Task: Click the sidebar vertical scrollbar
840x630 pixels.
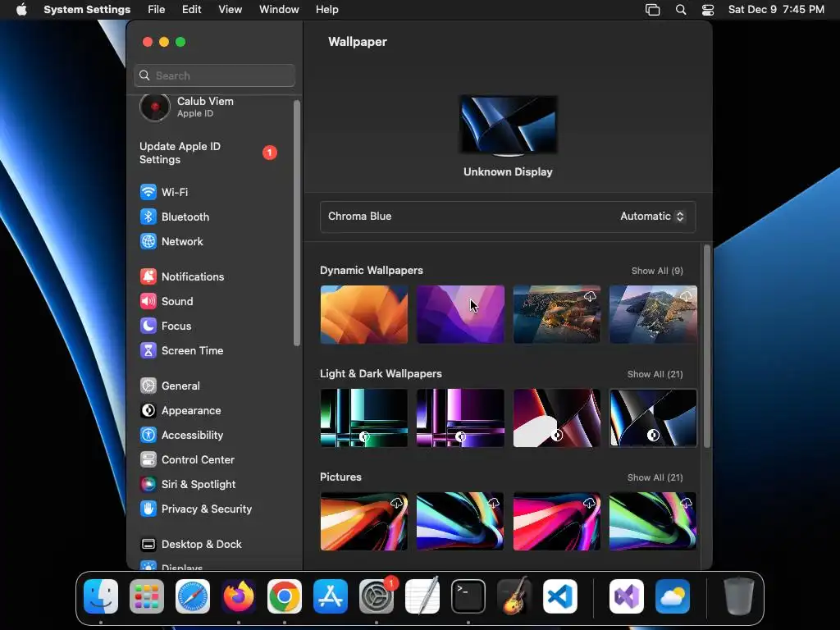Action: tap(297, 223)
